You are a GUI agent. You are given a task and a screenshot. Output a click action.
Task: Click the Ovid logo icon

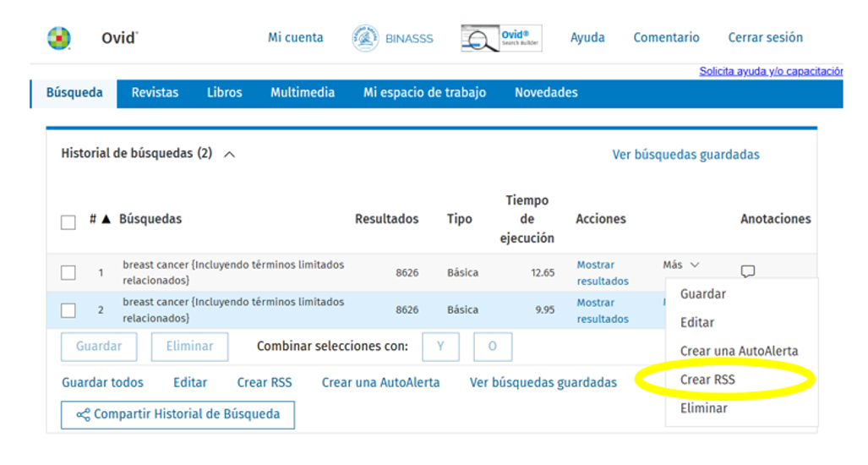pyautogui.click(x=59, y=38)
